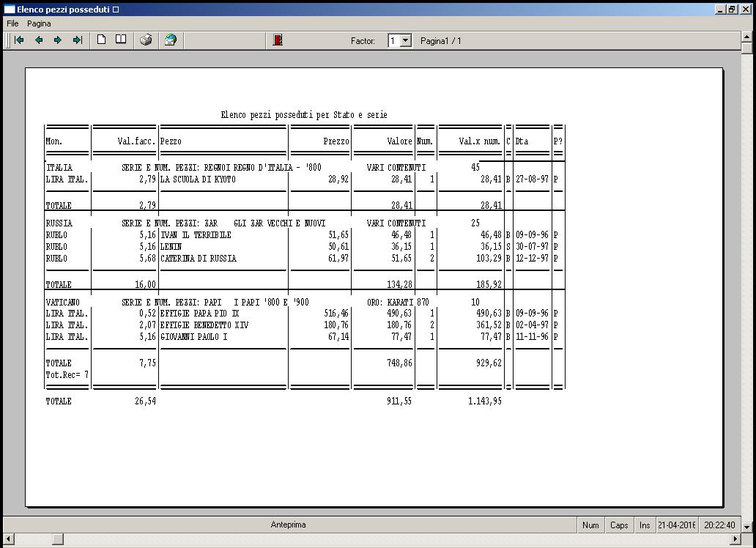Click the 'Prezzo' column header
756x548 pixels.
click(336, 141)
